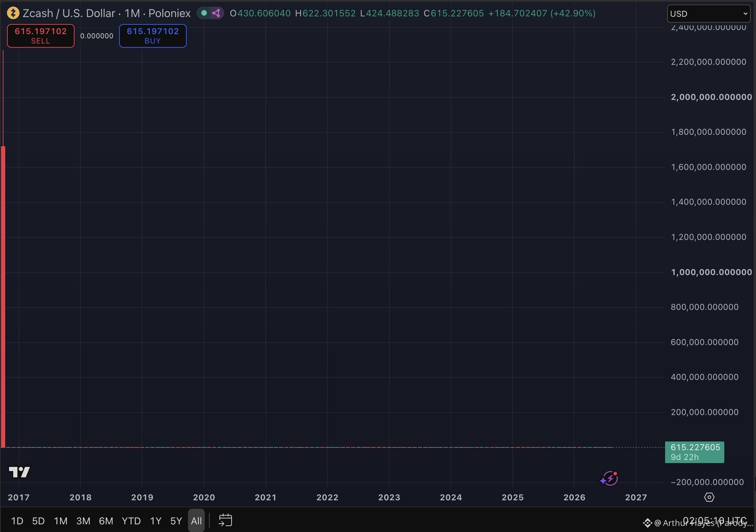
Task: Click the change value +184.702407 (+42.90%)
Action: pyautogui.click(x=542, y=13)
